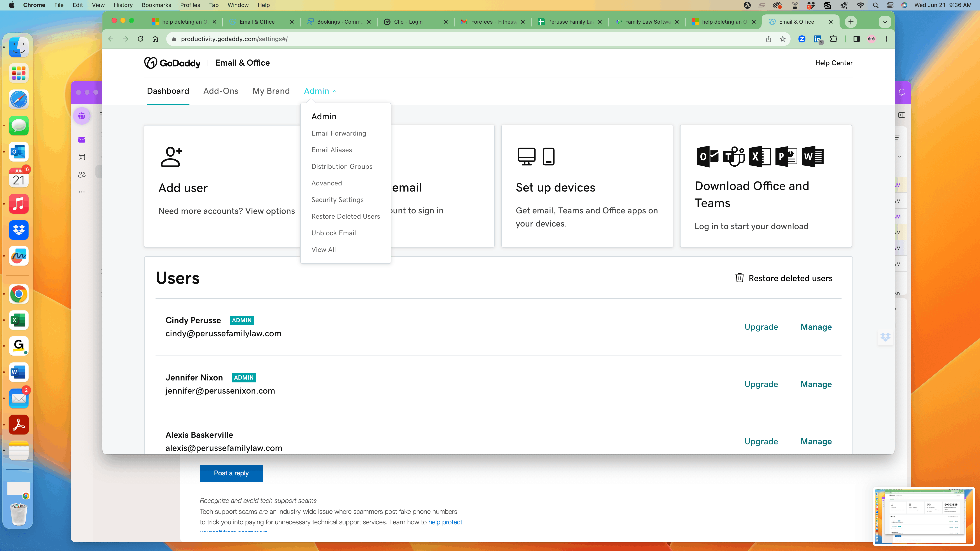This screenshot has height=551, width=980.
Task: Expand the Chrome tab search chevron
Action: click(x=885, y=22)
